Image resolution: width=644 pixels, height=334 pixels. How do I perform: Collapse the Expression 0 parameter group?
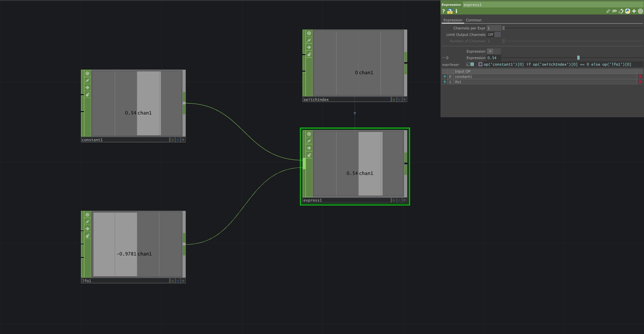pos(444,58)
